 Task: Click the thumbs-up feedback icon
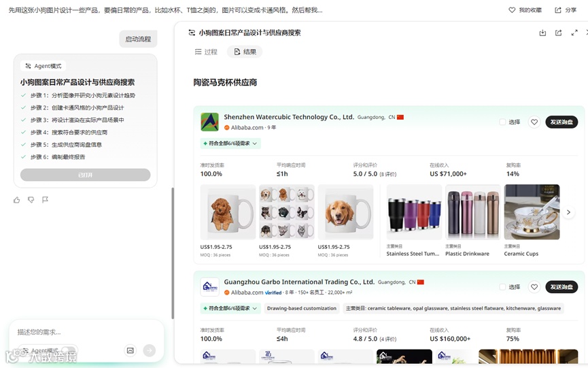(16, 200)
